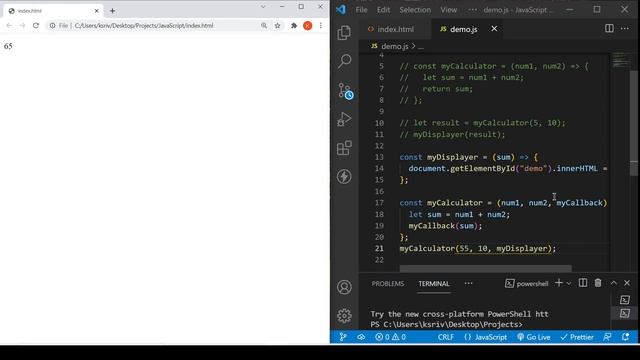Open the Run and Debug view

344,119
